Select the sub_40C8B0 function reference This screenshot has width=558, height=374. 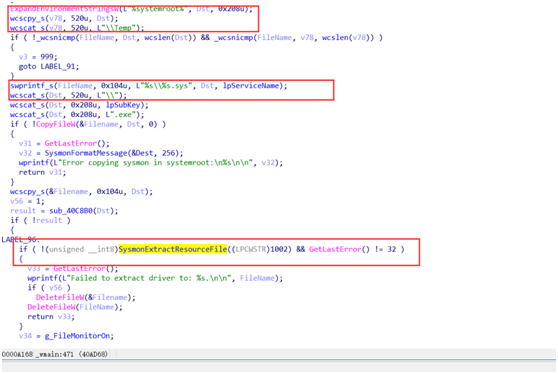[x=73, y=211]
